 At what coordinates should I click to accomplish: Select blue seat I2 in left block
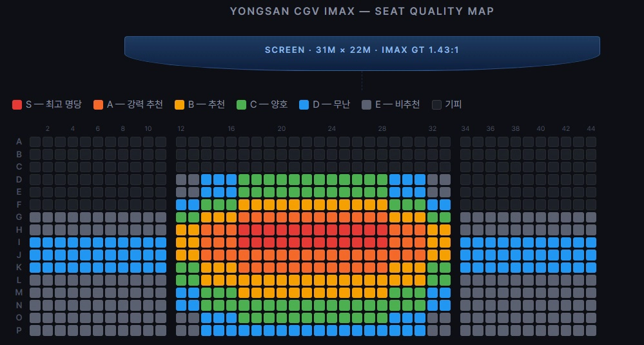click(x=48, y=242)
